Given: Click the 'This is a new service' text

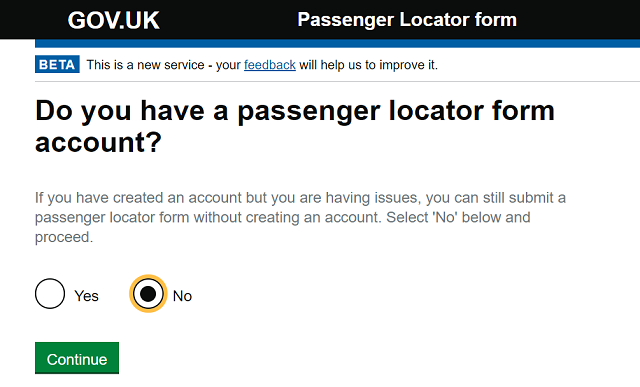Looking at the screenshot, I should pos(145,65).
